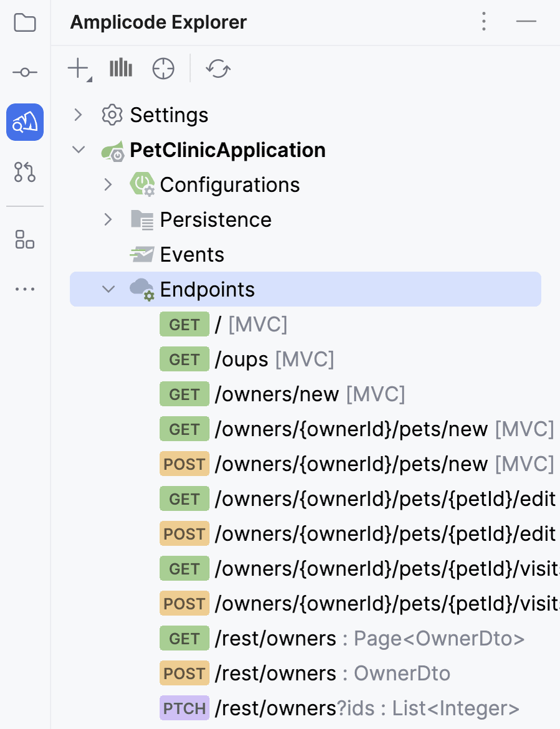560x729 pixels.
Task: Open Amplicode Explorer options menu
Action: (484, 22)
